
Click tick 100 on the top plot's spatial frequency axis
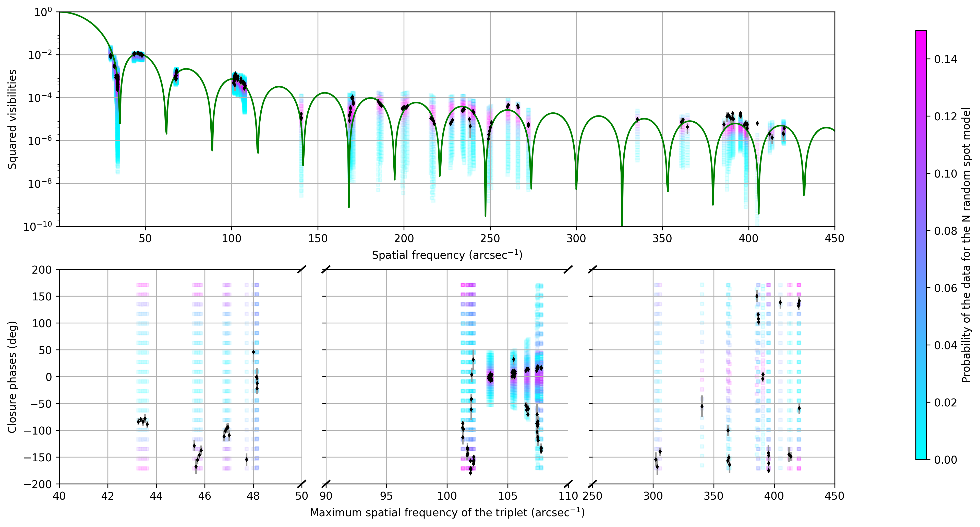click(x=231, y=239)
